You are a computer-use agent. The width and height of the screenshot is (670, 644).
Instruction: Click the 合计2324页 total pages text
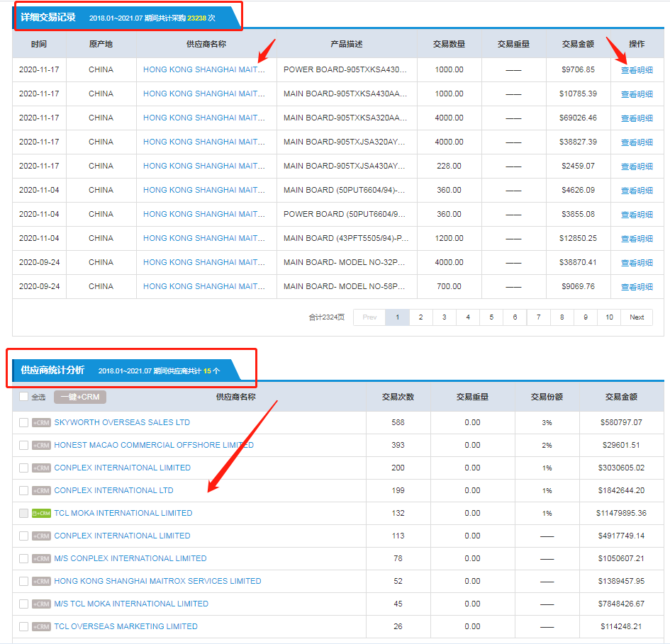326,317
